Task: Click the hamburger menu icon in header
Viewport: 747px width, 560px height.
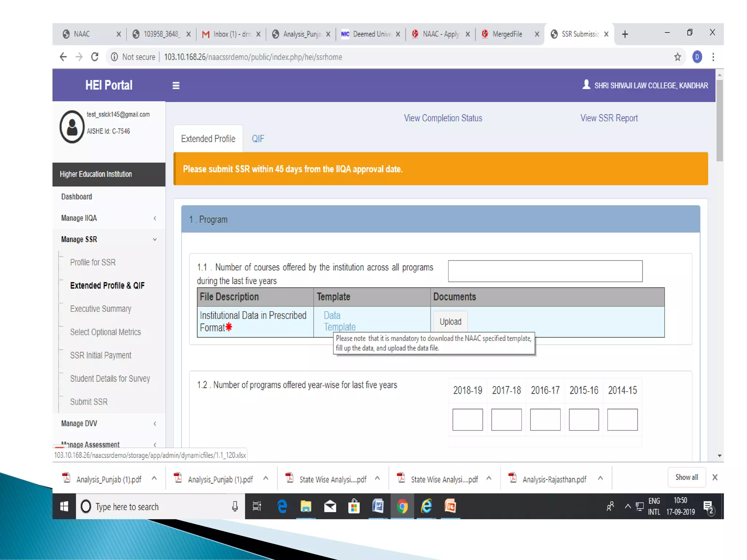Action: (176, 85)
